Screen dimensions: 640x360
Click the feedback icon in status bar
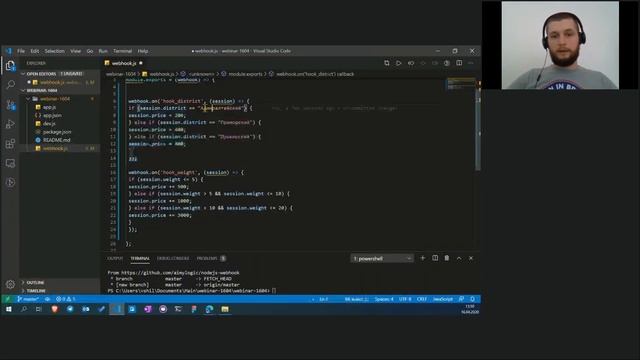[x=461, y=299]
